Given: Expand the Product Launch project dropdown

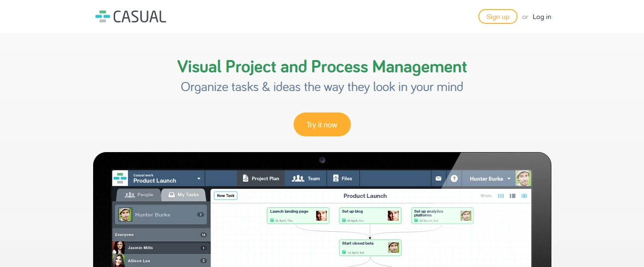Looking at the screenshot, I should coord(199,179).
